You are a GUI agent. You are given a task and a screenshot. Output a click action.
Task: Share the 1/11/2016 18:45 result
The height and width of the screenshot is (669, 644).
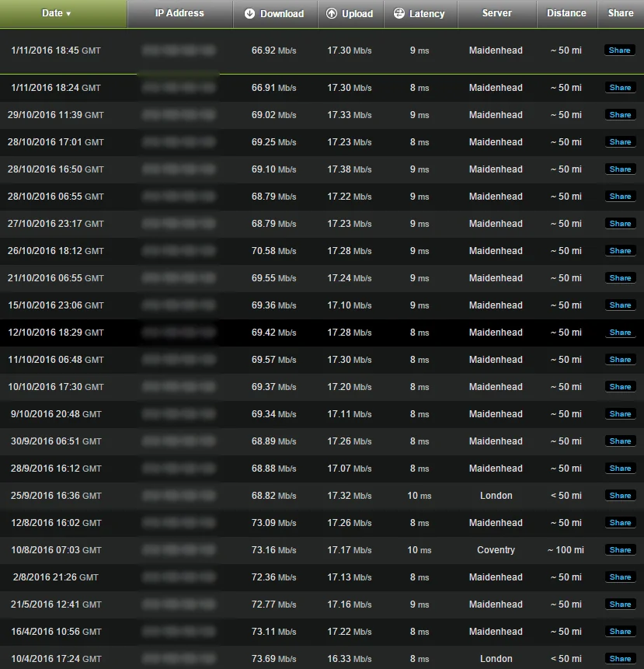click(x=620, y=51)
